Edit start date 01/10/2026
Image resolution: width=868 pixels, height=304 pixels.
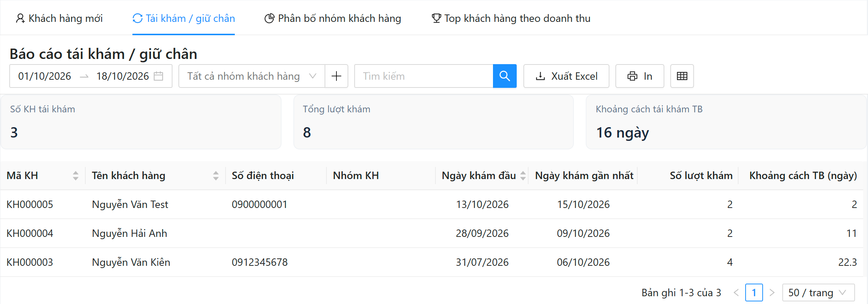[x=45, y=76]
